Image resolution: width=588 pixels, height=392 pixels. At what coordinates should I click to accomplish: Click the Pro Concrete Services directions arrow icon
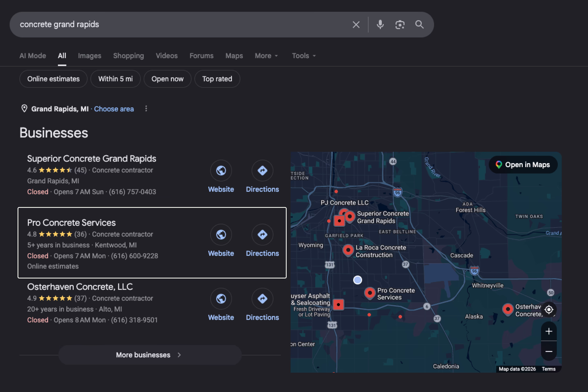click(x=262, y=235)
